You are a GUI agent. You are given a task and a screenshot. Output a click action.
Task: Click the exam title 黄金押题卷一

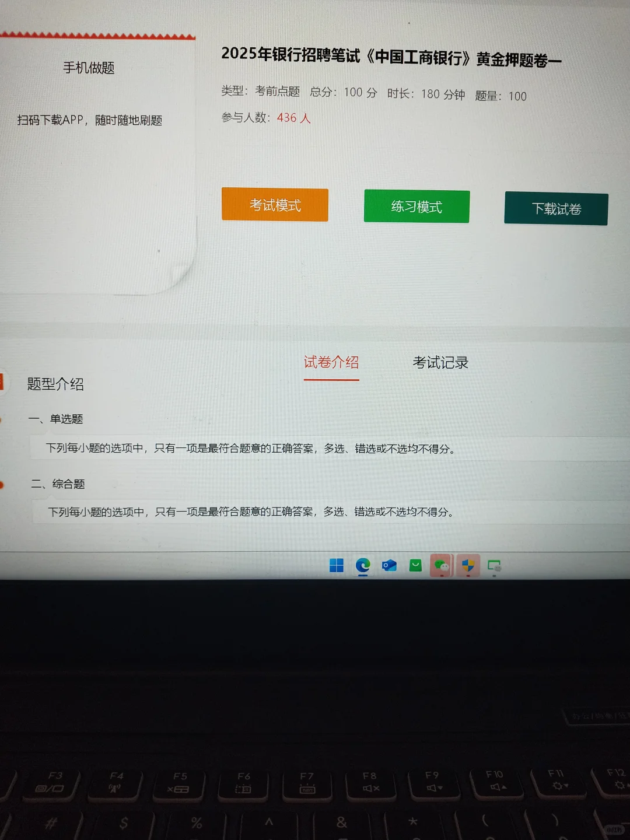click(519, 60)
